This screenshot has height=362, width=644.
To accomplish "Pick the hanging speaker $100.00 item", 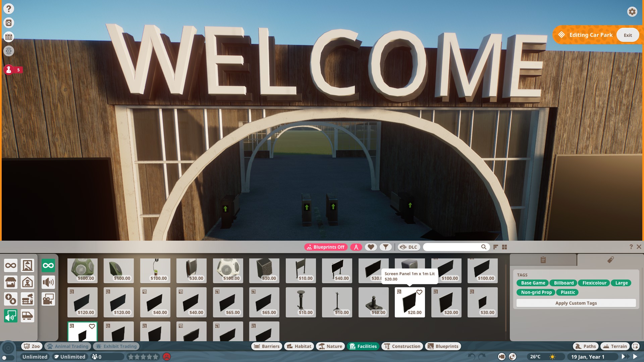I will click(x=155, y=270).
